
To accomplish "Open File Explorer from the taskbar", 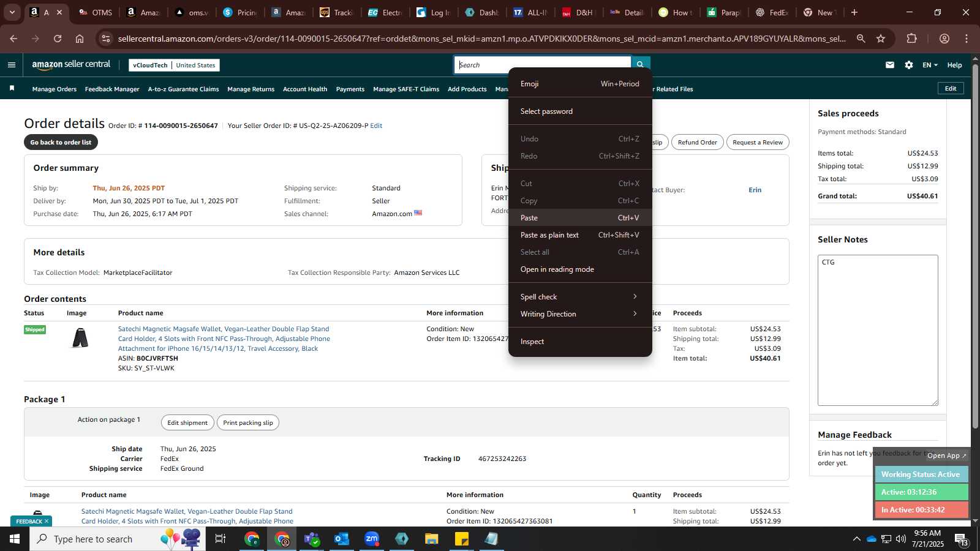I will point(432,539).
